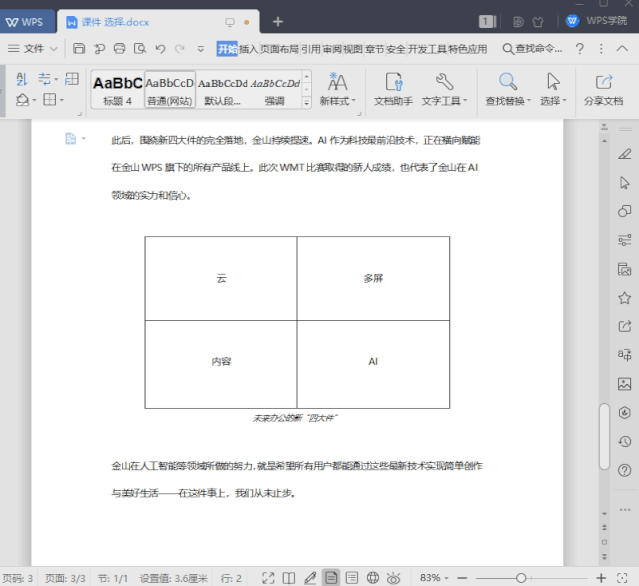
Task: Click the zoom slider handle
Action: 521,578
